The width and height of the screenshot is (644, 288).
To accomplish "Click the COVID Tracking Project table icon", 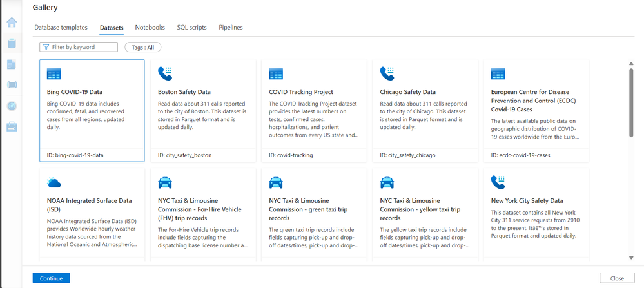I will pyautogui.click(x=276, y=74).
